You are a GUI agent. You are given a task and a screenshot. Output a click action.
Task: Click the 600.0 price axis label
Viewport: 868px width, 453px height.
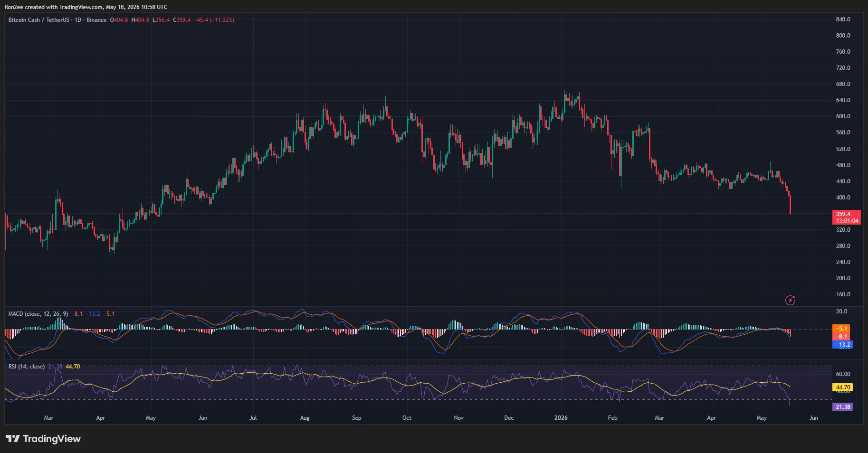(x=843, y=116)
